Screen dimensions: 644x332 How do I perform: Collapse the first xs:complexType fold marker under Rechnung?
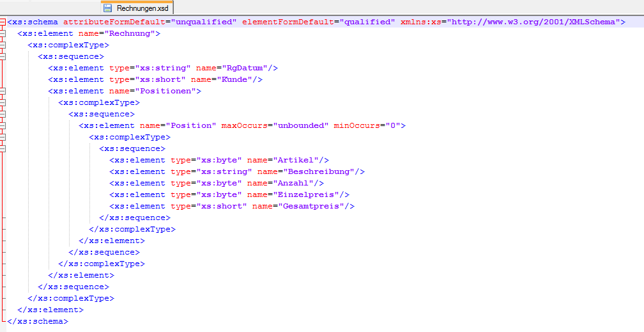coord(3,45)
